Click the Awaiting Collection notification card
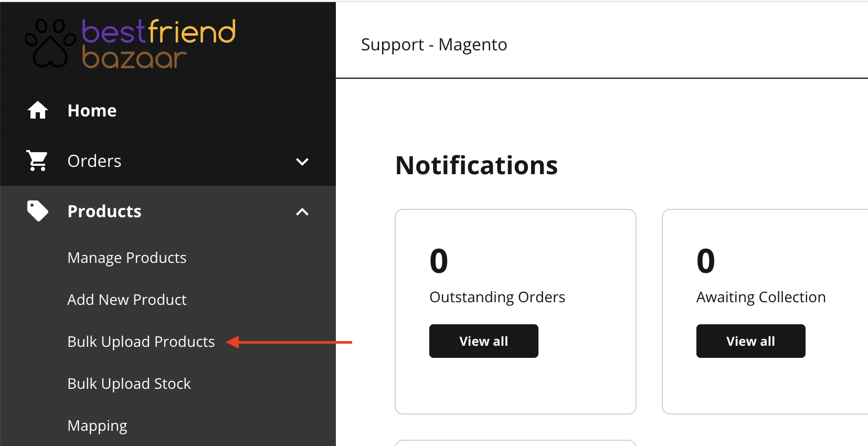Viewport: 868px width, 446px height. click(765, 312)
